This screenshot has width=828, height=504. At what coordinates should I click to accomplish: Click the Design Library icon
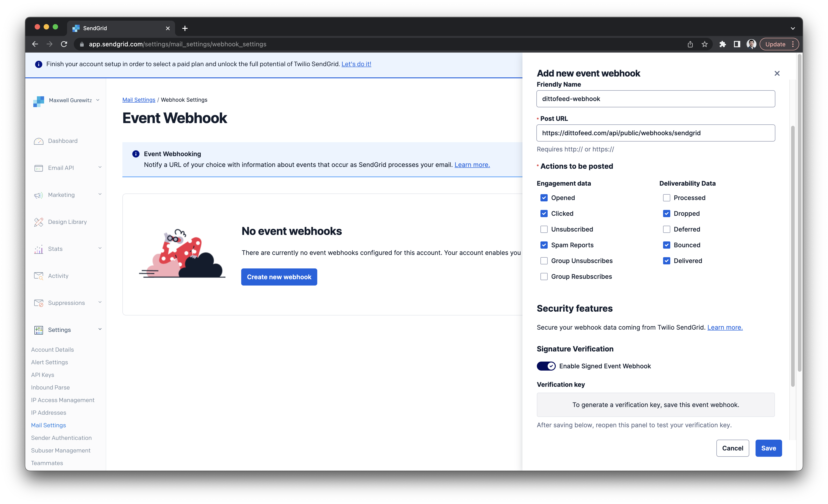pos(39,222)
